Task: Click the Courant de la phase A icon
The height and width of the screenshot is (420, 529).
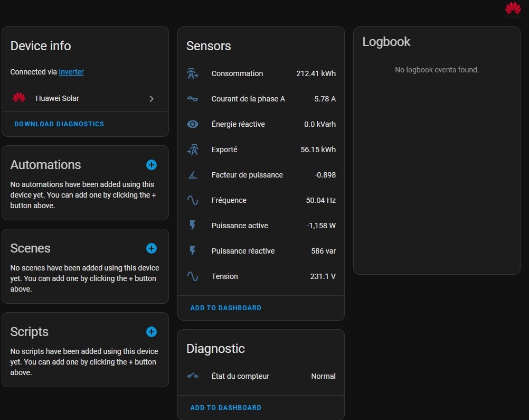Action: click(193, 99)
